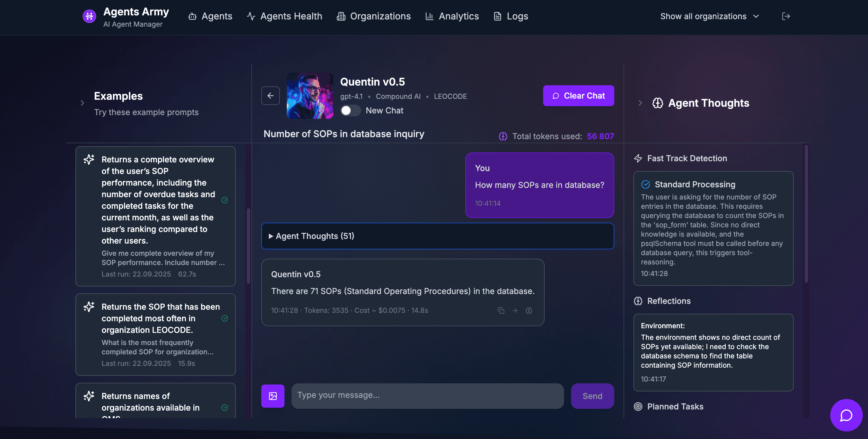
Task: Open the Show all organizations dropdown
Action: (709, 16)
